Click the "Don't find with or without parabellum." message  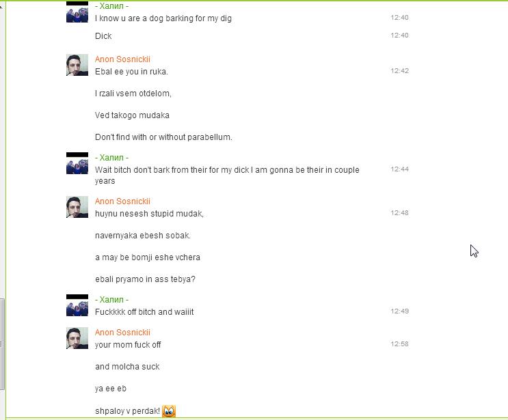tap(163, 137)
